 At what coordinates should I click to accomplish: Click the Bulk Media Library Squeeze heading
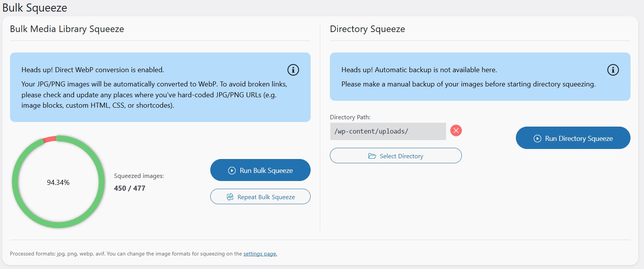coord(67,29)
